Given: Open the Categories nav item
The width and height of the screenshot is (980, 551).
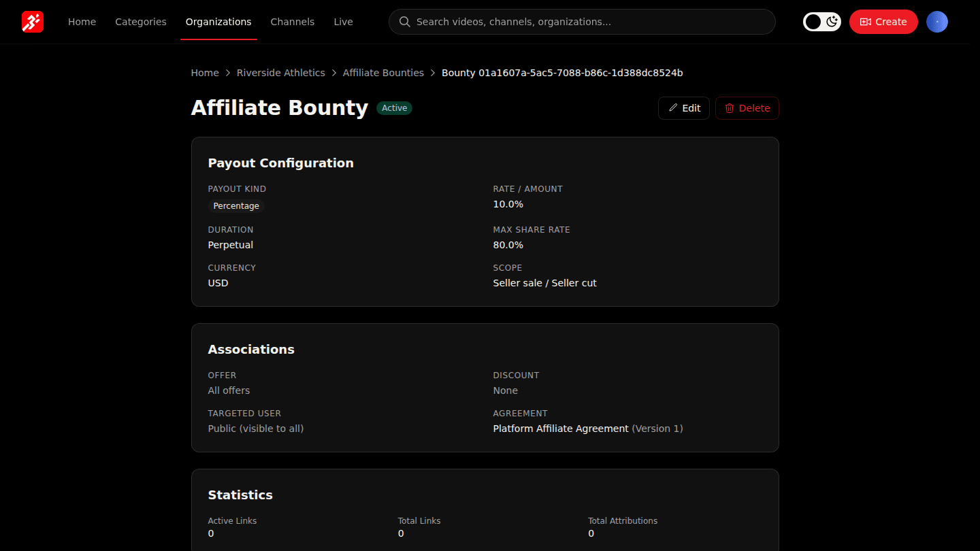Looking at the screenshot, I should (x=141, y=22).
